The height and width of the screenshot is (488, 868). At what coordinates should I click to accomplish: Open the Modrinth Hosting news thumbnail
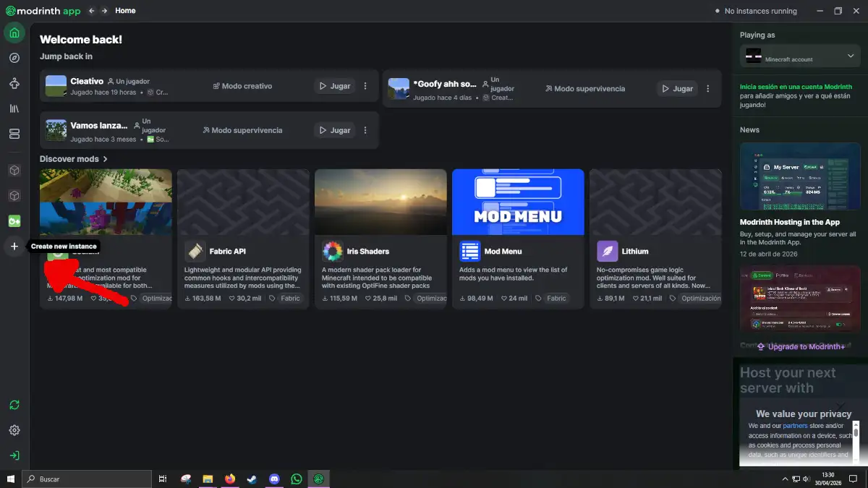pyautogui.click(x=799, y=176)
